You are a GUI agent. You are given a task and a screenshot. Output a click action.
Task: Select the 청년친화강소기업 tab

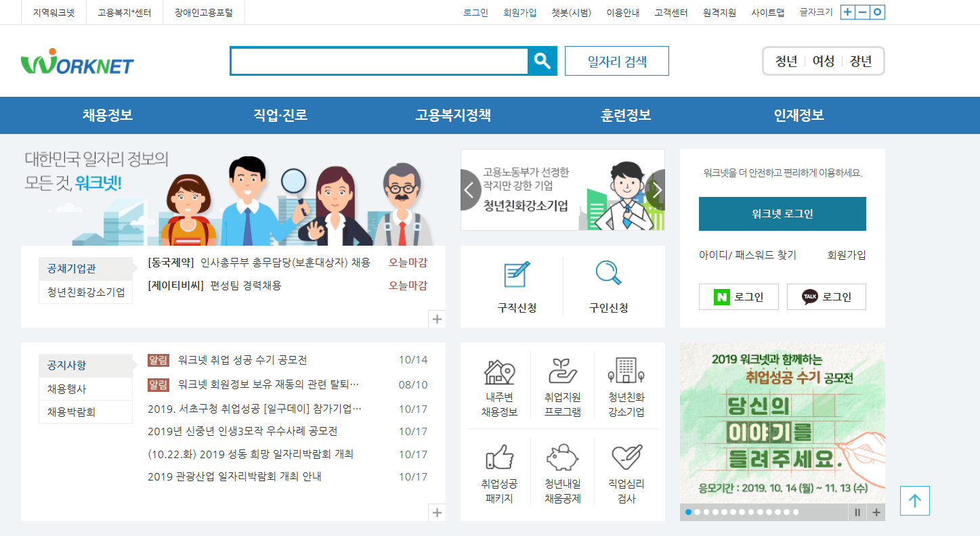[85, 292]
